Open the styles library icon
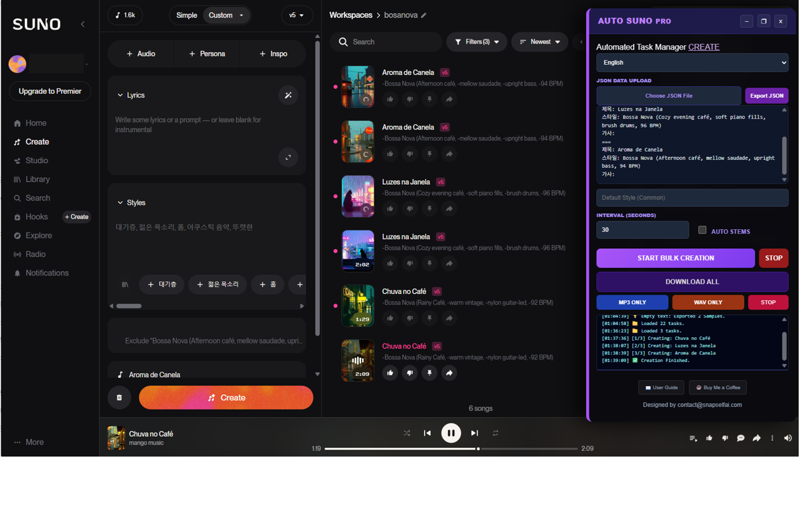 (x=125, y=284)
